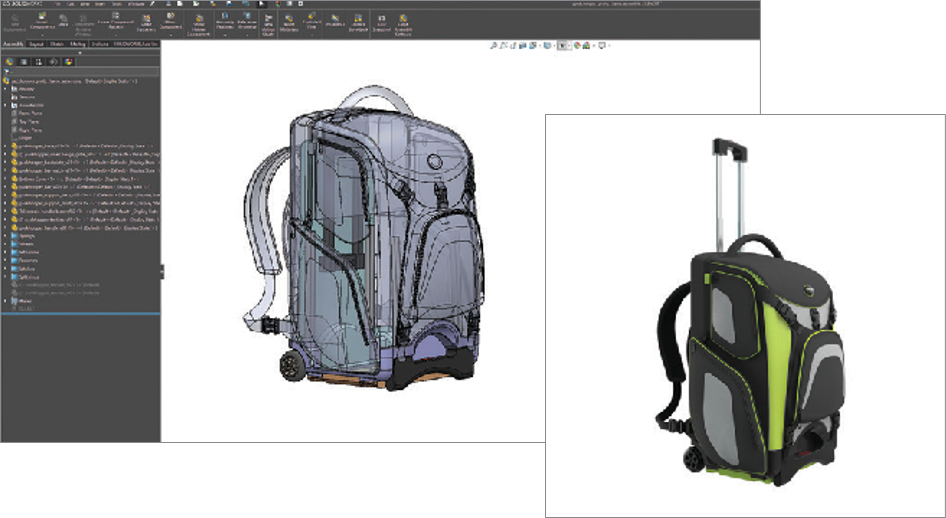Expand the Annotations tree node
This screenshot has width=946, height=518.
tap(6, 105)
